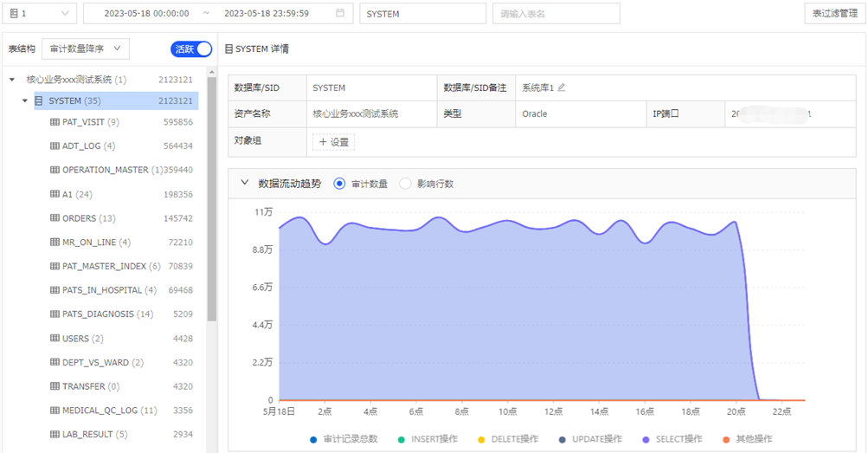The height and width of the screenshot is (453, 868).
Task: Click the edit pencil icon beside 系统库1
Action: [562, 87]
